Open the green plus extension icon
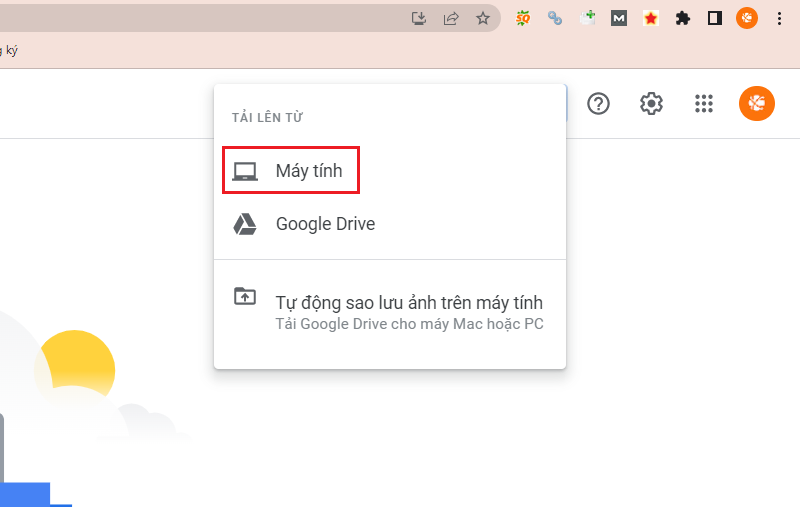 (x=587, y=18)
